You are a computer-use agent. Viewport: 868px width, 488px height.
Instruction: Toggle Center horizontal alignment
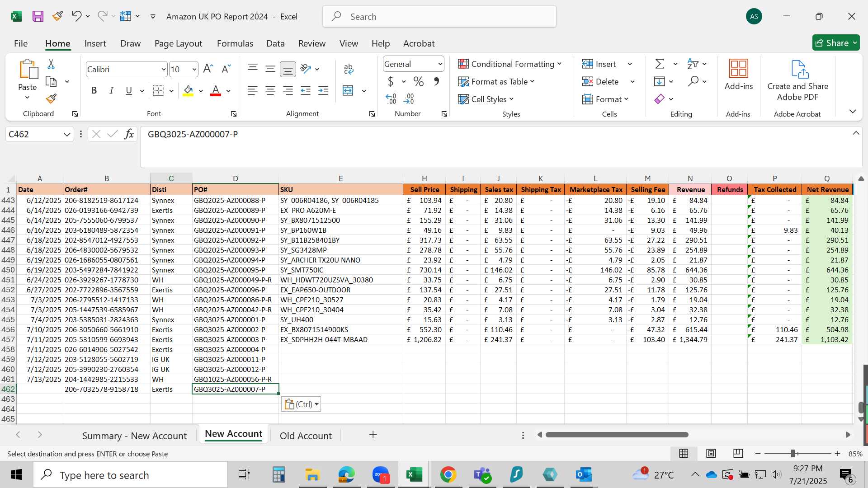click(270, 91)
